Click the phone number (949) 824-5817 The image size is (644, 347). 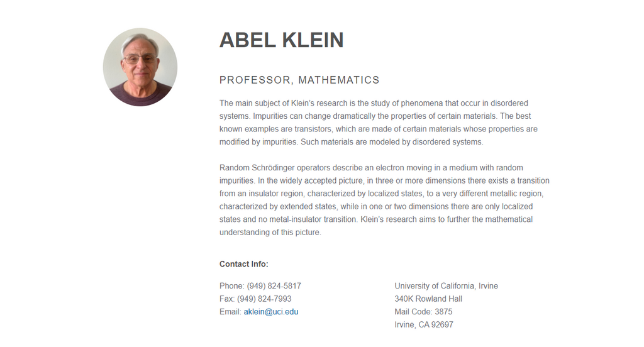[274, 286]
